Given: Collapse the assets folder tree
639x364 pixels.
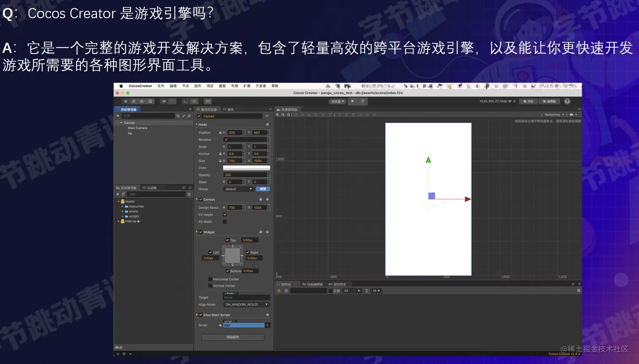Looking at the screenshot, I should point(118,201).
